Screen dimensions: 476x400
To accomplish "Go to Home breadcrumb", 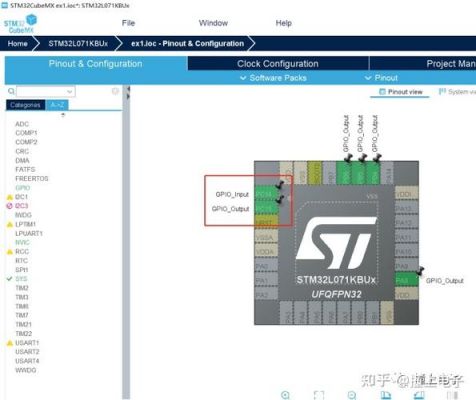I will (18, 44).
